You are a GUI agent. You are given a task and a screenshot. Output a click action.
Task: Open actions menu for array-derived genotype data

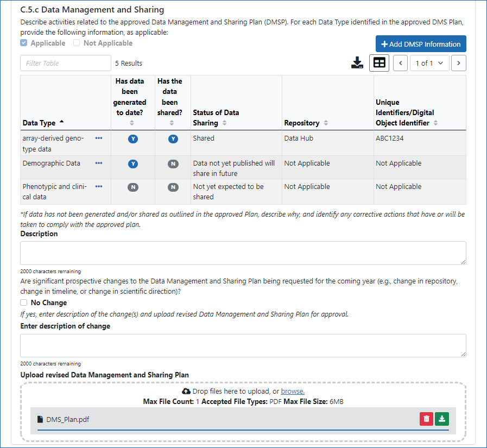[99, 138]
